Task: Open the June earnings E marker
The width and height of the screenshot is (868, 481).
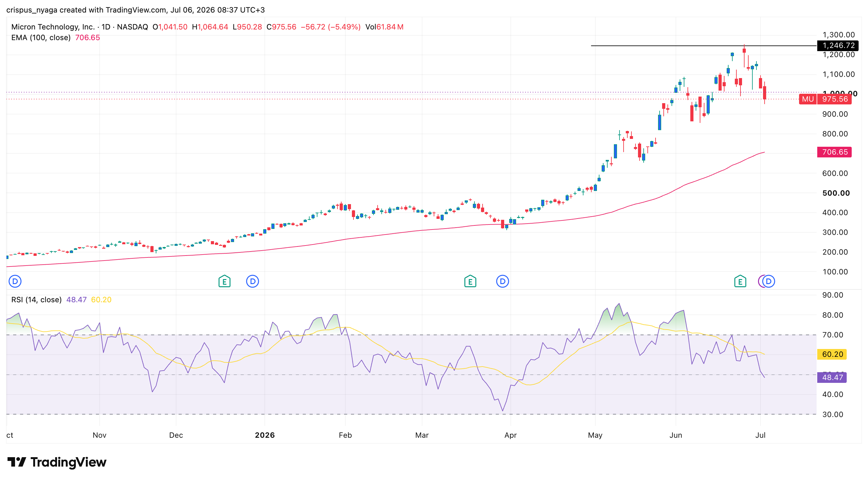Action: click(740, 281)
